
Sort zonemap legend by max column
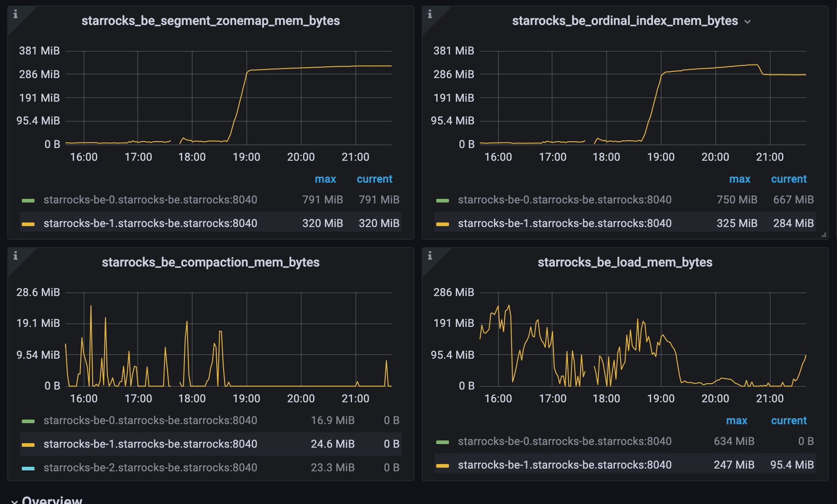pos(325,179)
